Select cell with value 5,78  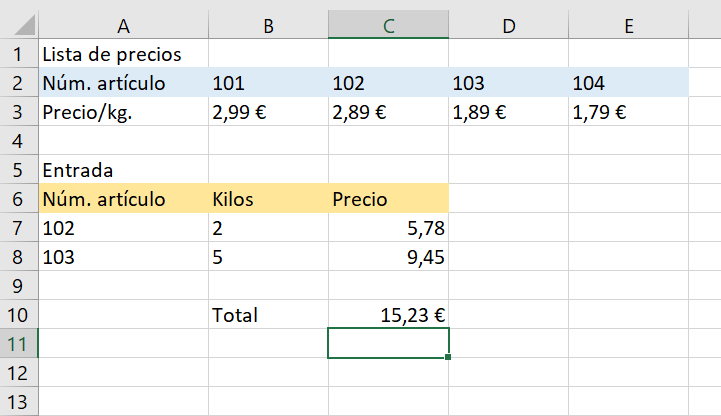pos(389,228)
